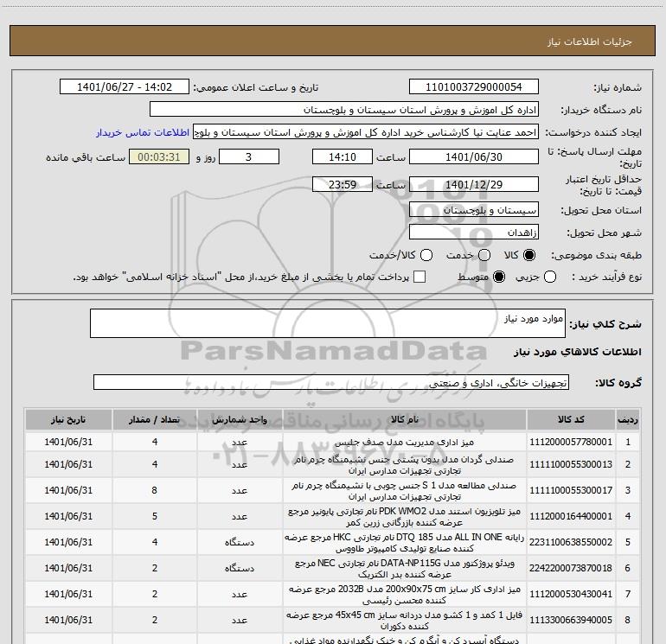The height and width of the screenshot is (644, 666).
Task: Click item name میز تلویزیون استند PDK WMO2
Action: click(x=405, y=516)
